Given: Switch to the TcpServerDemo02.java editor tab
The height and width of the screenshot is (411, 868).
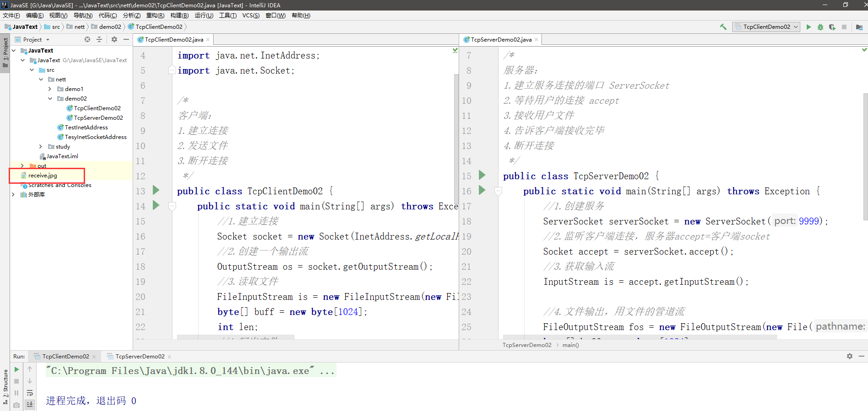Looking at the screenshot, I should tap(501, 40).
